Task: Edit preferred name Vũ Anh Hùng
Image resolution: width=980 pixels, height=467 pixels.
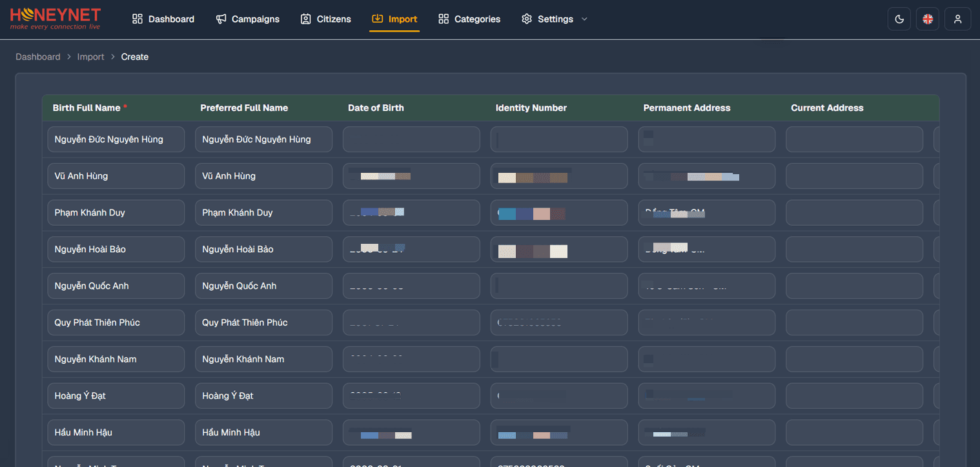Action: pos(264,176)
